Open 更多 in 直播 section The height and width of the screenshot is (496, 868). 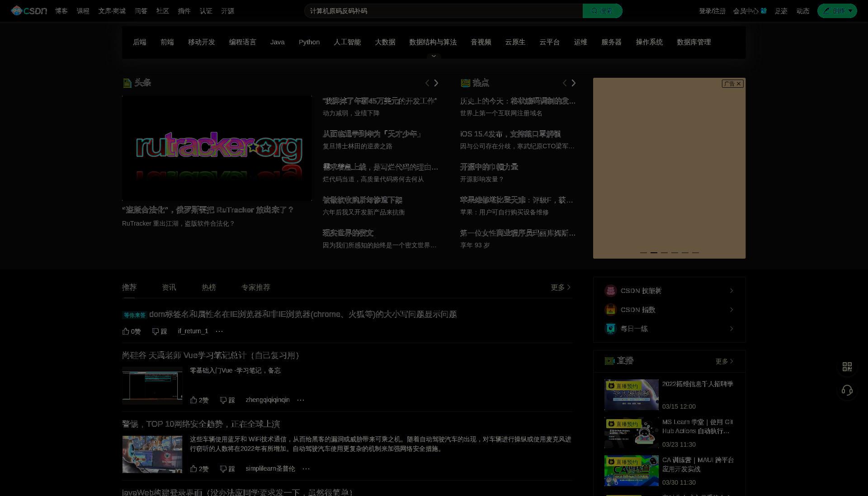724,361
